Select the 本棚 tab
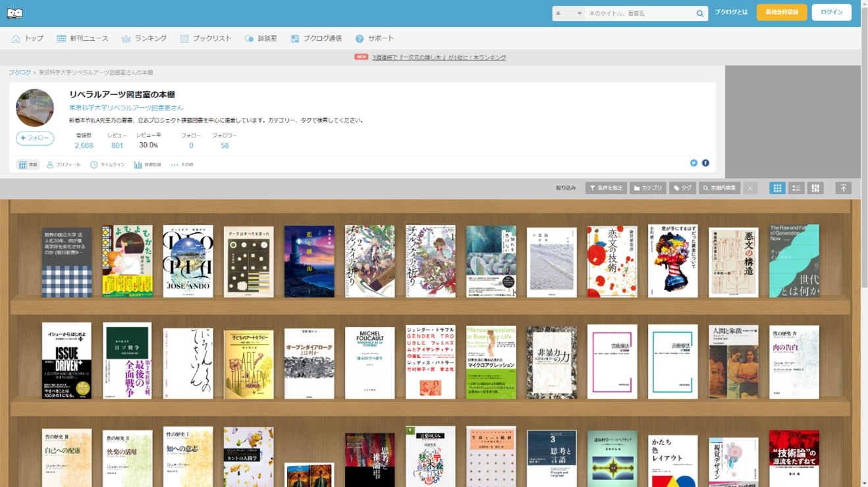Image resolution: width=868 pixels, height=487 pixels. coord(28,165)
